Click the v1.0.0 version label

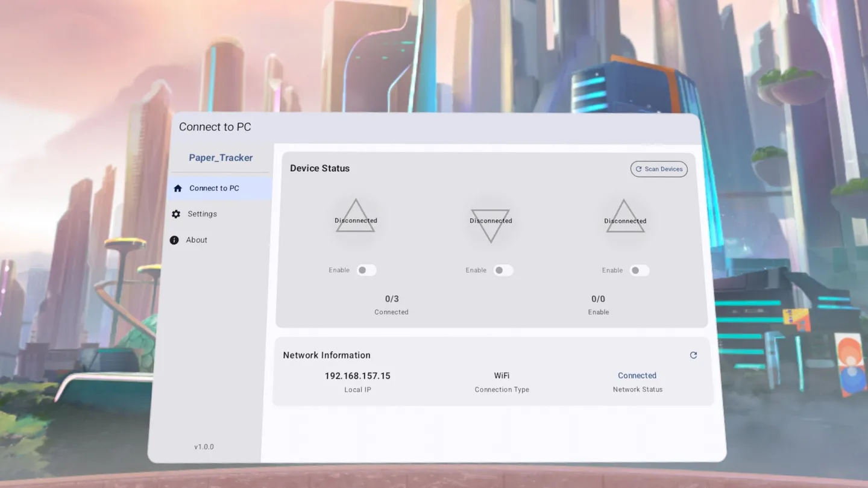[204, 446]
